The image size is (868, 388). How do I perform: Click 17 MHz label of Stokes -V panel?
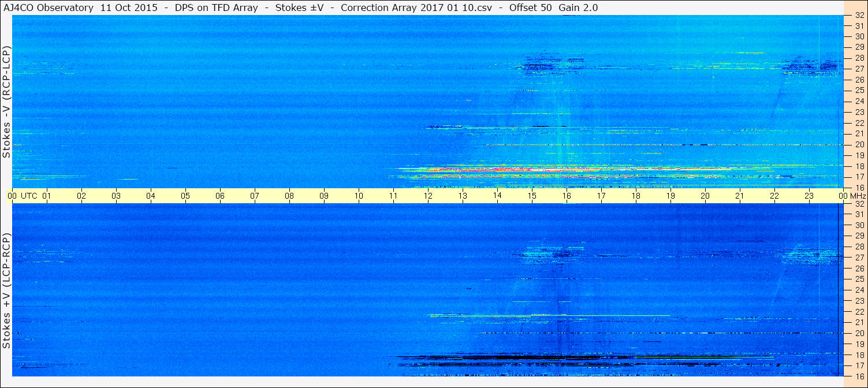[x=859, y=177]
